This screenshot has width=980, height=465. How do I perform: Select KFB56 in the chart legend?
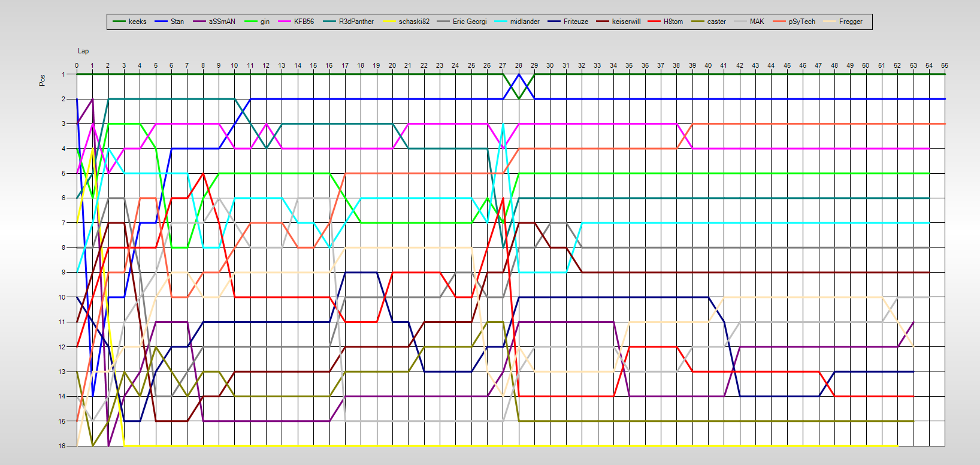(304, 22)
